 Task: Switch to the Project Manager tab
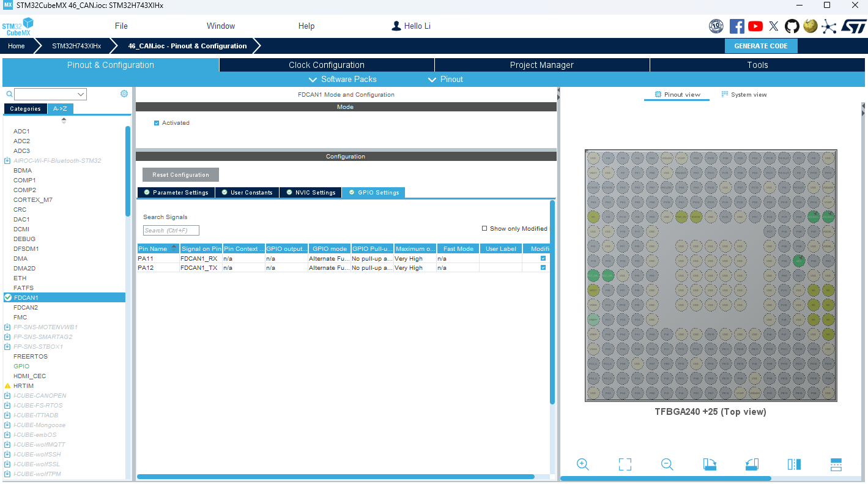542,65
